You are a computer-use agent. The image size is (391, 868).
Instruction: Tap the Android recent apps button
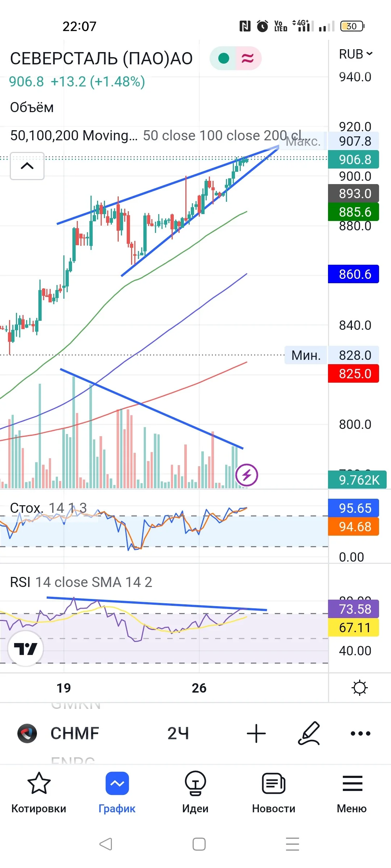tap(293, 844)
